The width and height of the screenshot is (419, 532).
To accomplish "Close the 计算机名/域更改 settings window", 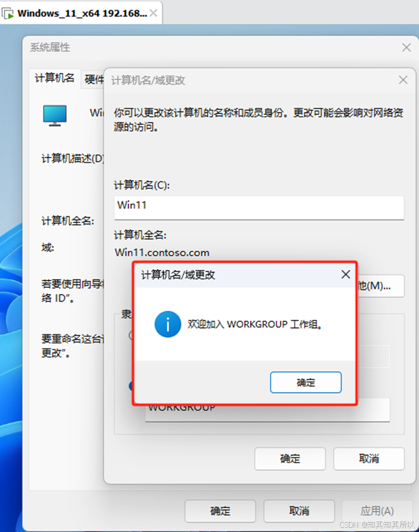I will 403,80.
